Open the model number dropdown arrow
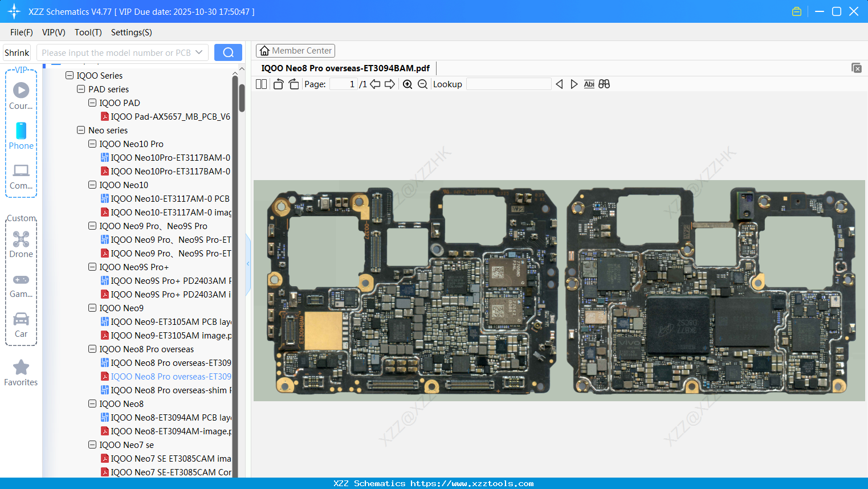Image resolution: width=868 pixels, height=489 pixels. click(199, 52)
